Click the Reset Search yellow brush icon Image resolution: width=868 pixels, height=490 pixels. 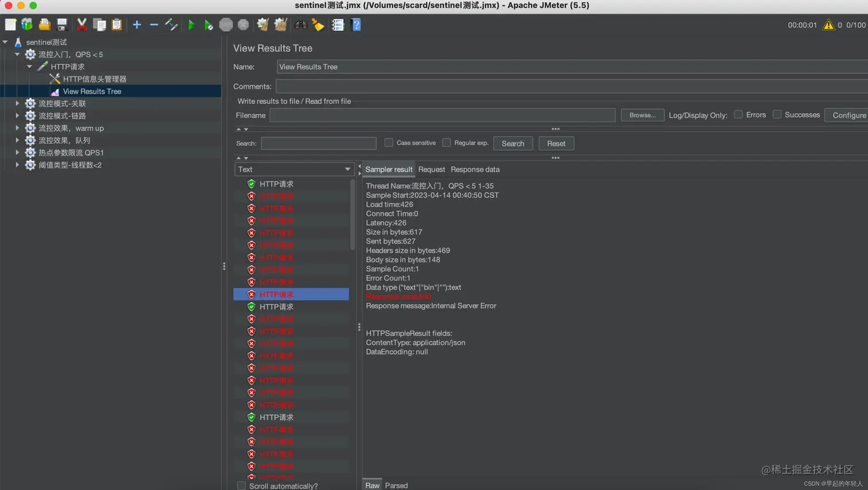tap(318, 25)
